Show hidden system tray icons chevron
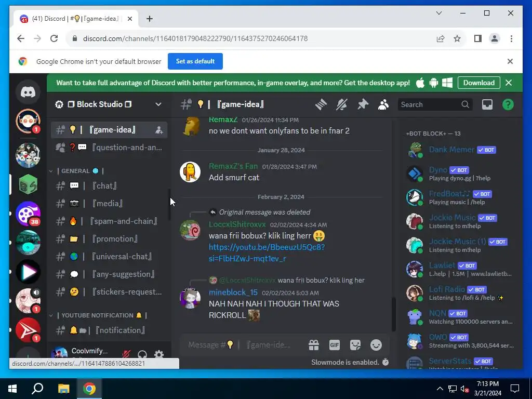The width and height of the screenshot is (532, 399). [x=440, y=389]
